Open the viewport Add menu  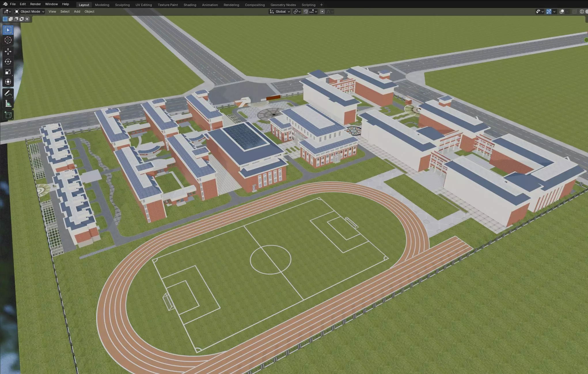pos(77,12)
